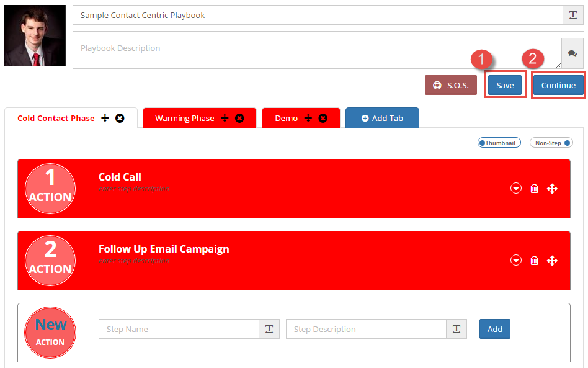Image resolution: width=588 pixels, height=368 pixels.
Task: Open the Demo tab
Action: point(286,119)
